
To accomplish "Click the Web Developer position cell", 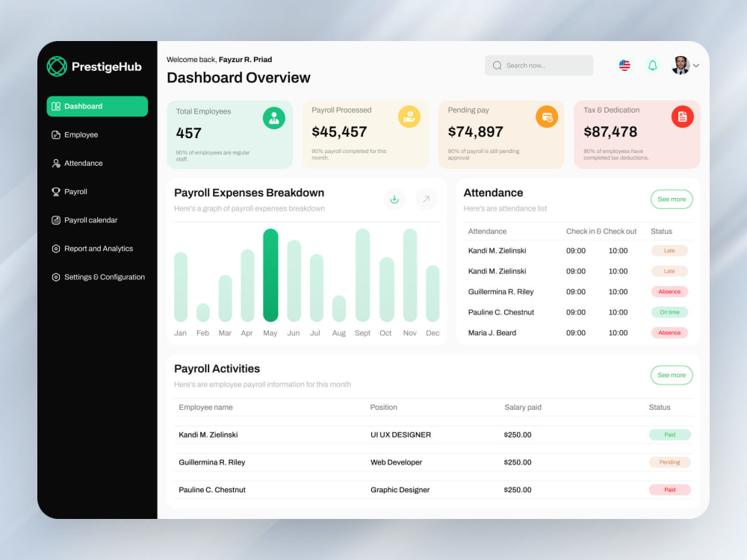I will tap(397, 462).
